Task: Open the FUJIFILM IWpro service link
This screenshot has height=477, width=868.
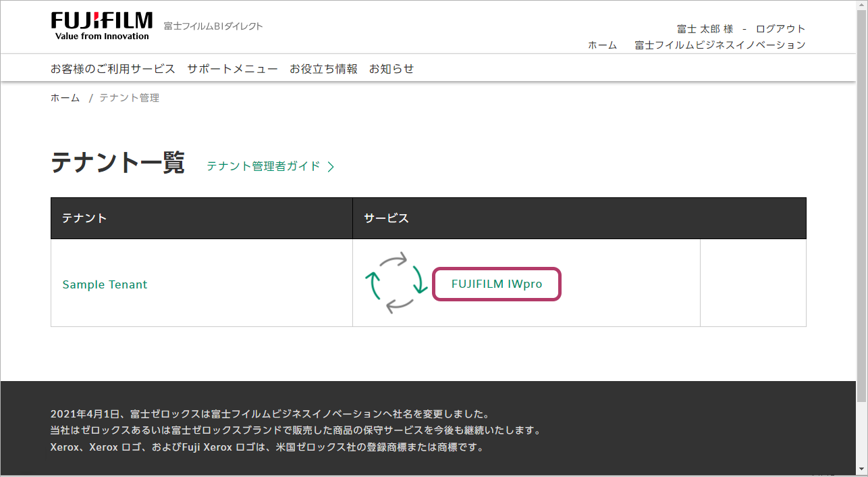Action: (x=497, y=284)
